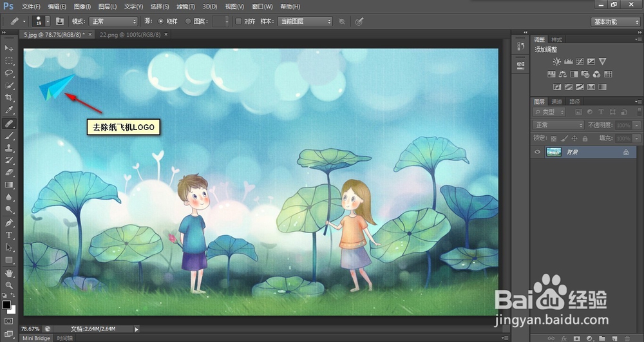
Task: Select the Brush tool
Action: (x=8, y=135)
